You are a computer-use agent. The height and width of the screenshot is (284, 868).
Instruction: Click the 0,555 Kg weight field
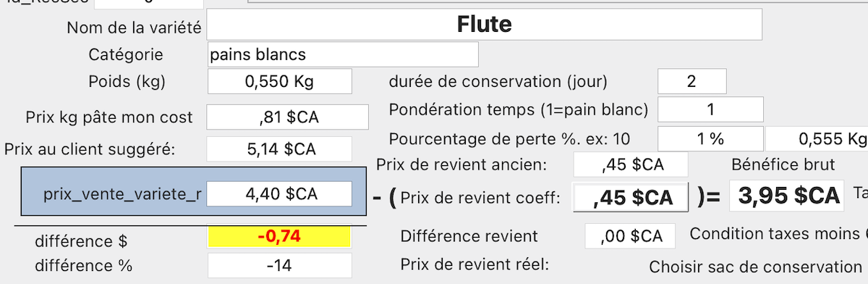(817, 138)
